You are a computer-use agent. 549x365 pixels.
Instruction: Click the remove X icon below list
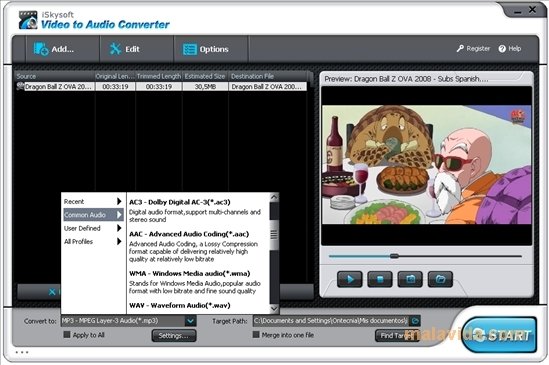[x=52, y=291]
